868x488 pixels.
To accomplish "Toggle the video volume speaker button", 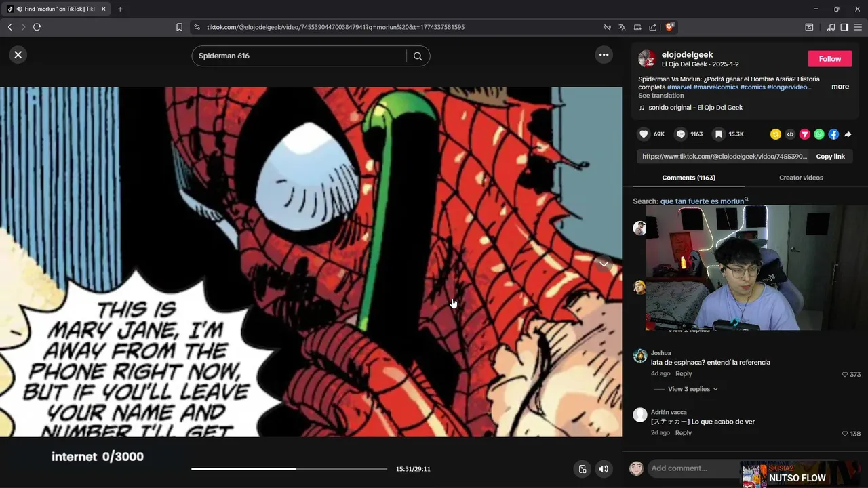I will pyautogui.click(x=604, y=469).
